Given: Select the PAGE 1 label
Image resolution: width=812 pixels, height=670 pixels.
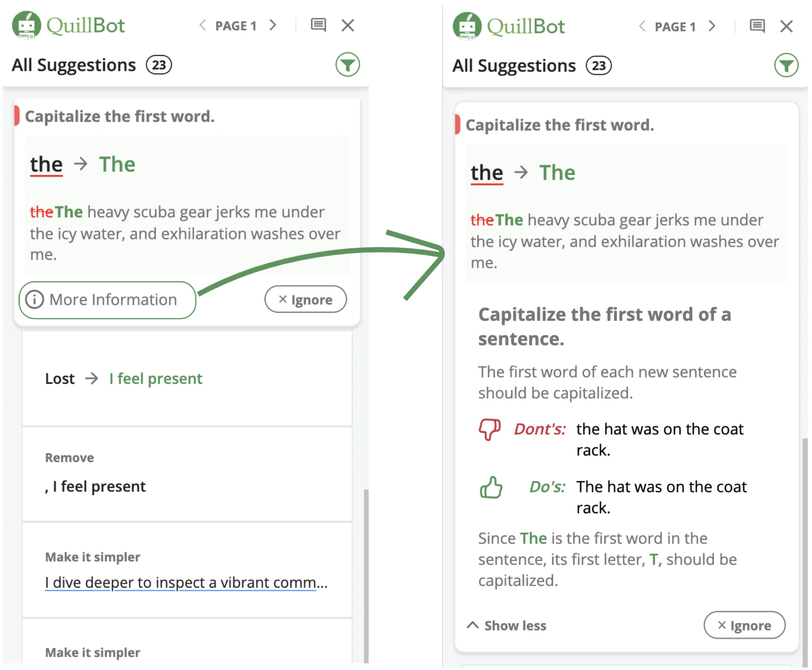Looking at the screenshot, I should (x=236, y=25).
